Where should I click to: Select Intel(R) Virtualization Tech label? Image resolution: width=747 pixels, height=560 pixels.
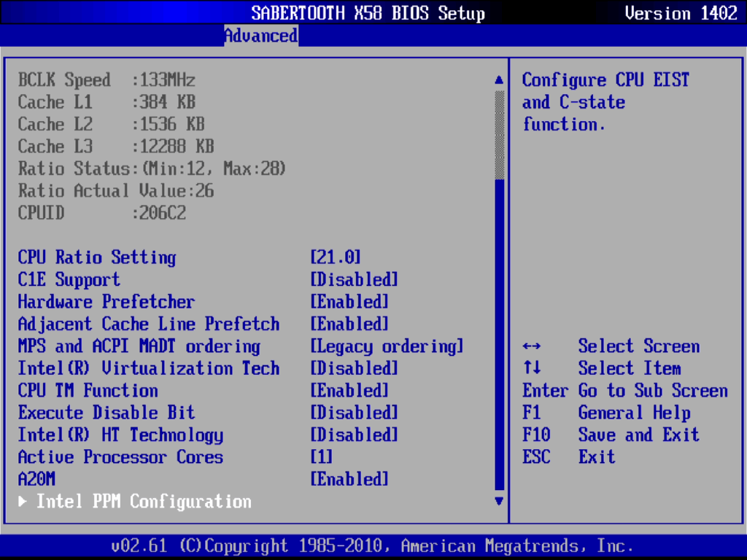point(149,368)
